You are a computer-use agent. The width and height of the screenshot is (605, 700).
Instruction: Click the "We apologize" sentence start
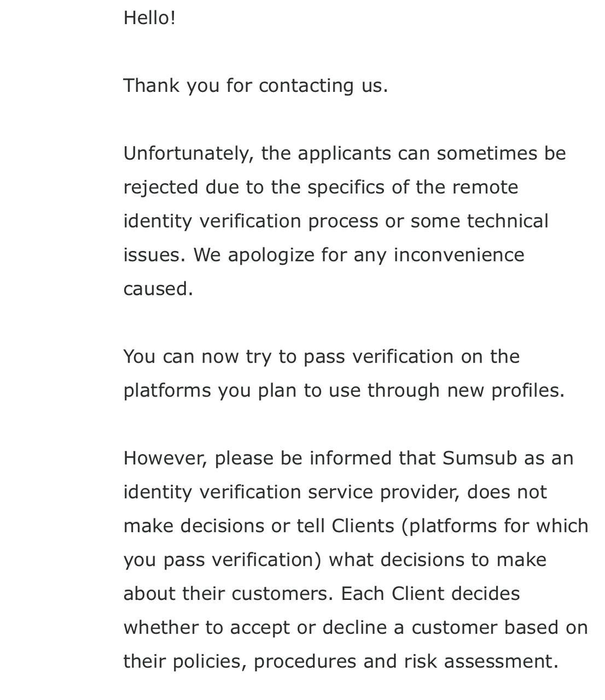[x=254, y=255]
